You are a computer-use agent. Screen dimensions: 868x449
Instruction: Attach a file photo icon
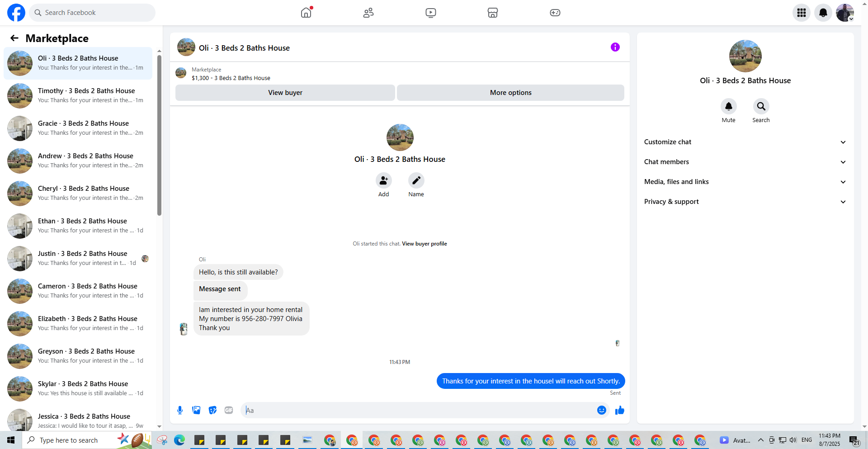[196, 410]
